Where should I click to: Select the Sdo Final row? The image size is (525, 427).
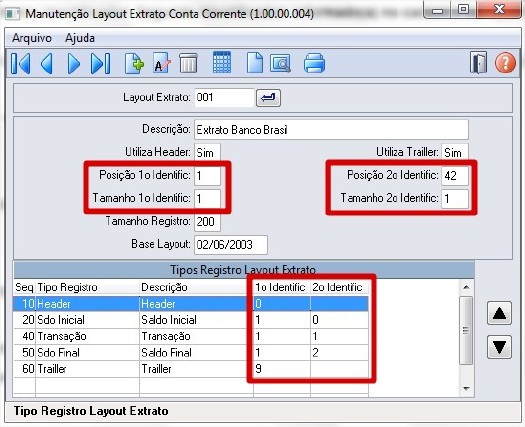click(191, 353)
